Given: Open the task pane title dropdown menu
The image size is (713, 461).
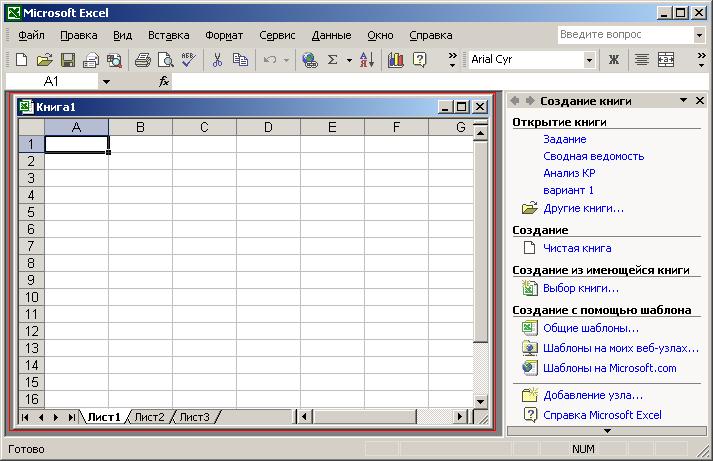Looking at the screenshot, I should point(683,100).
